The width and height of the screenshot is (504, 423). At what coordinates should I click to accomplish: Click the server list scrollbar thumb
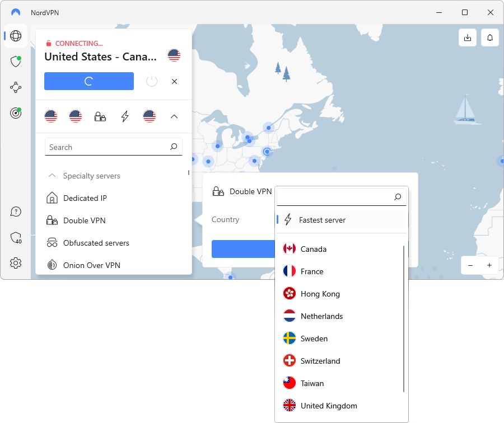coord(188,172)
